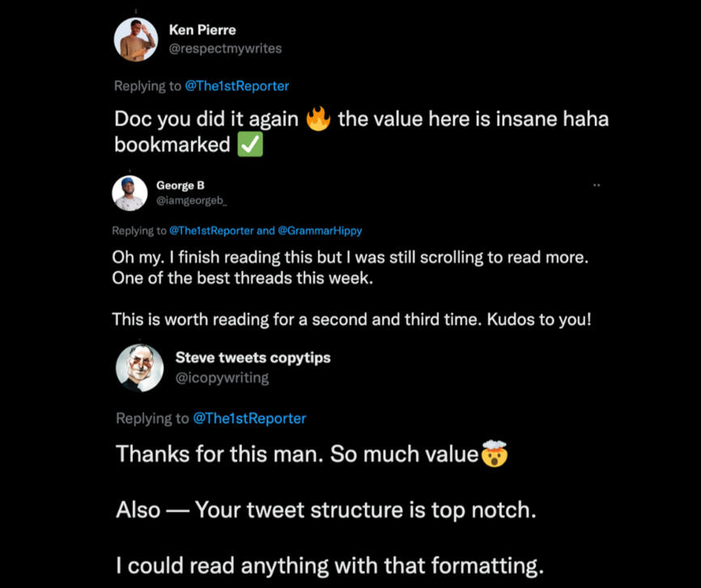Screen dimensions: 701x588
Task: Visit the @icopywriting handle
Action: pos(222,377)
